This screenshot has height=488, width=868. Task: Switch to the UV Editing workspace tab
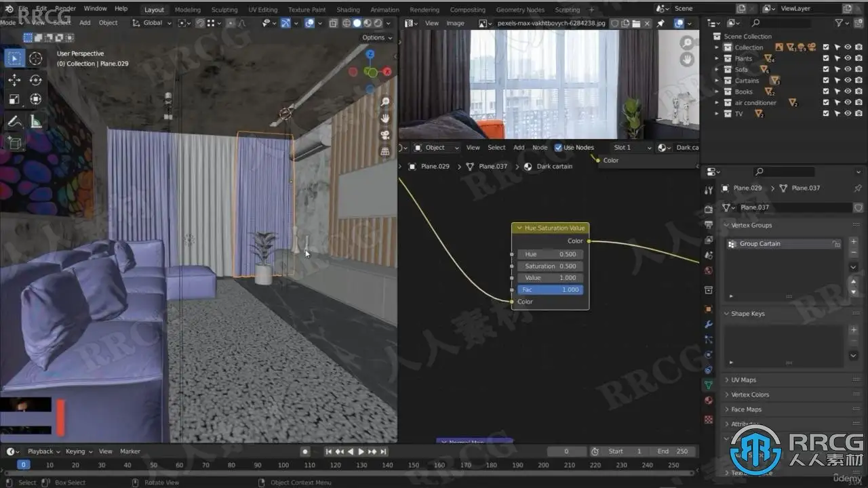(262, 9)
